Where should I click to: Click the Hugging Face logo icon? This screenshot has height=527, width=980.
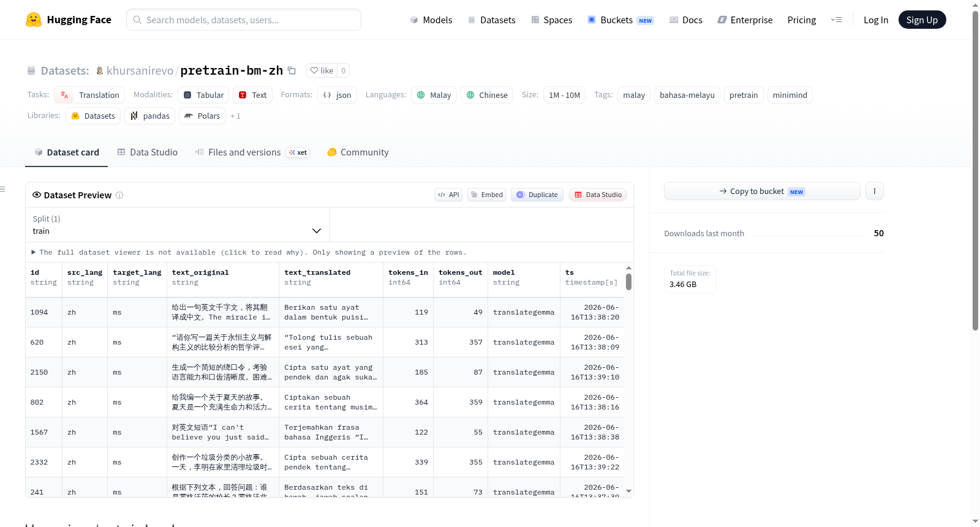coord(34,20)
